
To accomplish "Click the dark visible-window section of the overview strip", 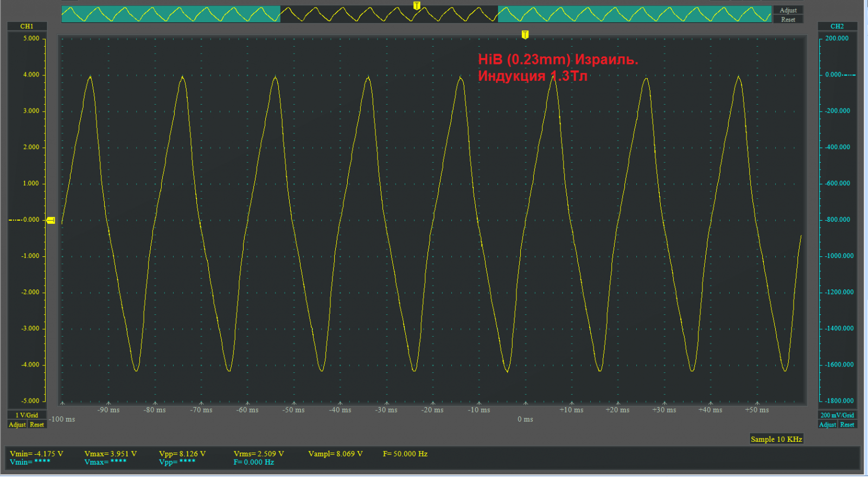I will click(389, 14).
